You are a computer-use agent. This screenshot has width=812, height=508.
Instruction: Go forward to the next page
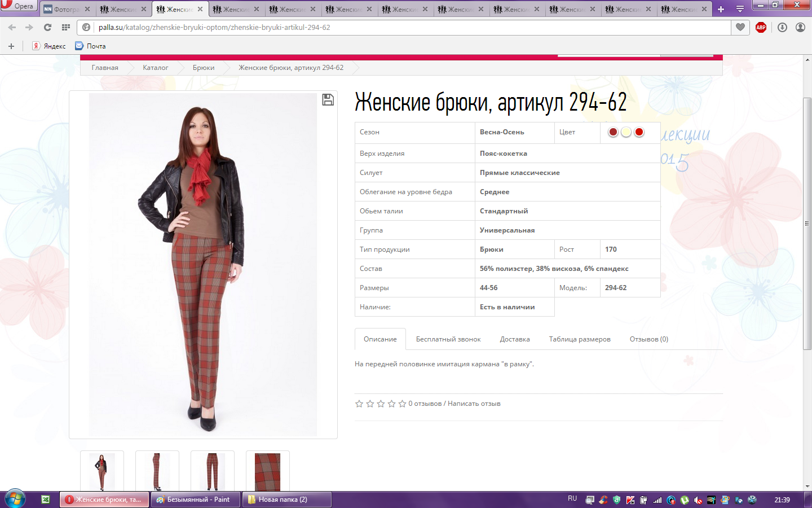[x=29, y=27]
